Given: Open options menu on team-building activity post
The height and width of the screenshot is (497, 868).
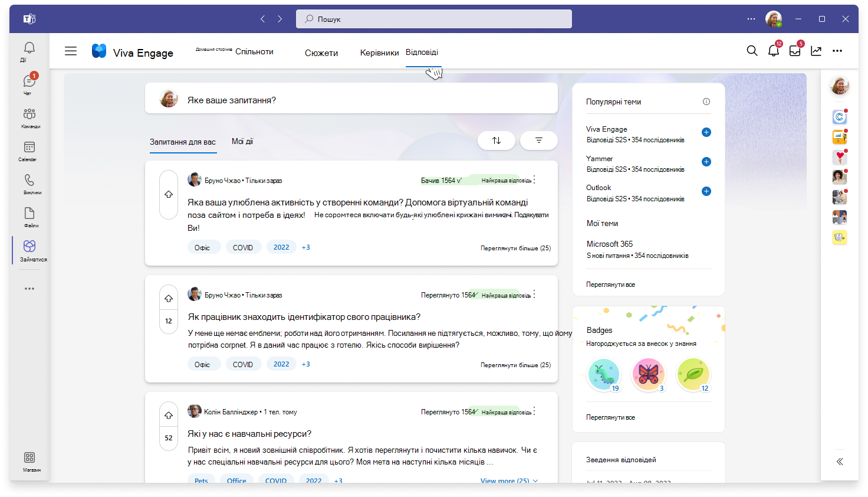Looking at the screenshot, I should coord(534,180).
